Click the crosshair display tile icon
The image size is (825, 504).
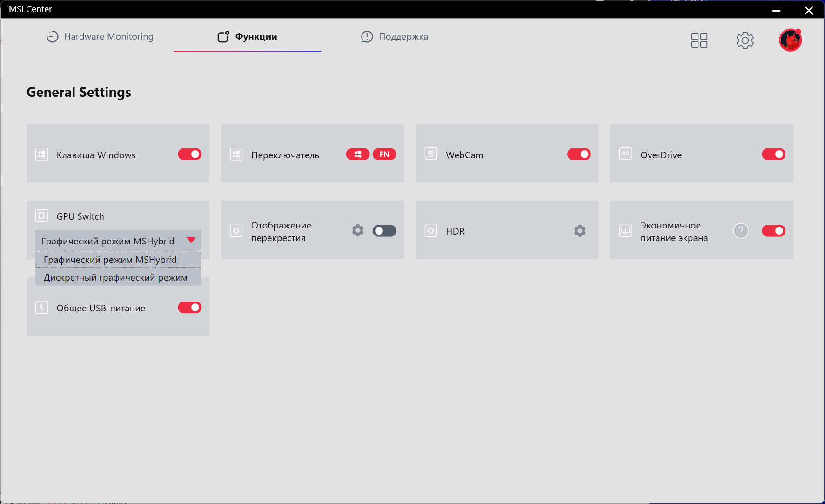[x=236, y=231]
